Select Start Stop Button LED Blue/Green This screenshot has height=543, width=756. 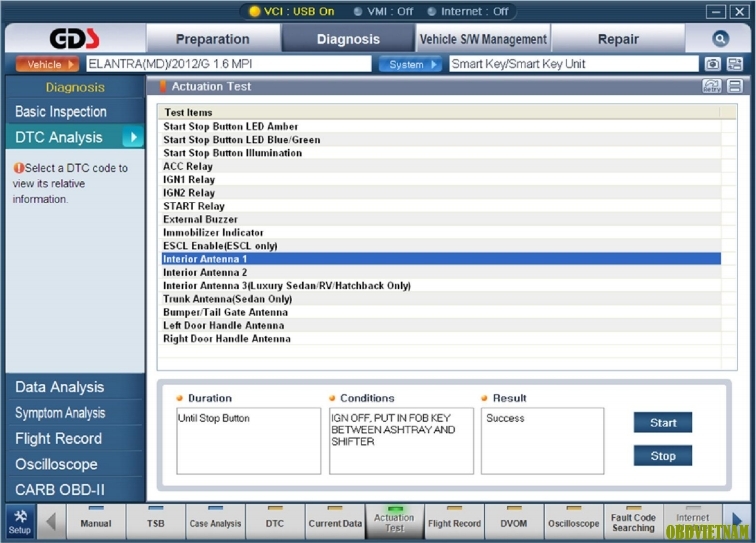tap(441, 139)
